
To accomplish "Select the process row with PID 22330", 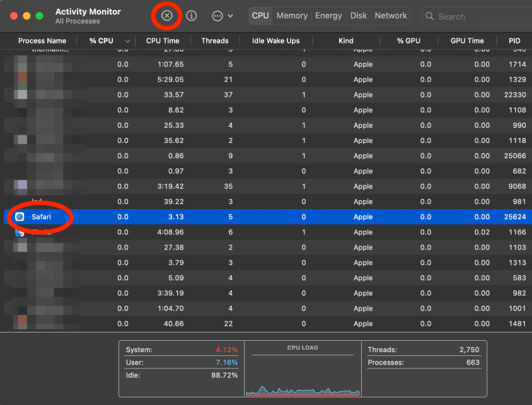I will [265, 94].
